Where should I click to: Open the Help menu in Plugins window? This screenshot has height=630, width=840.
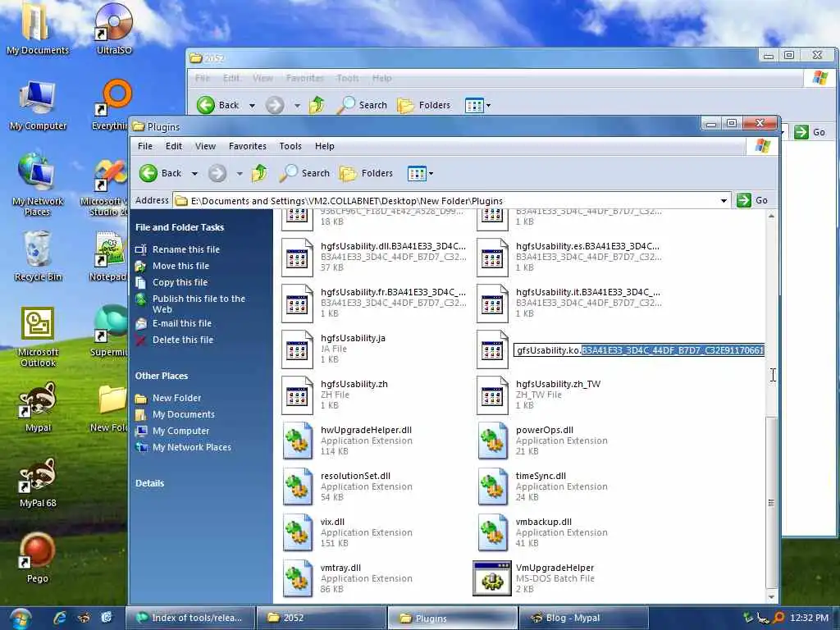(x=324, y=146)
